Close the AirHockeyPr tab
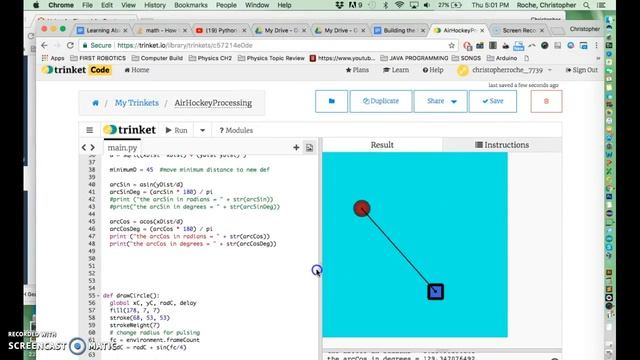This screenshot has height=360, width=640. (482, 31)
